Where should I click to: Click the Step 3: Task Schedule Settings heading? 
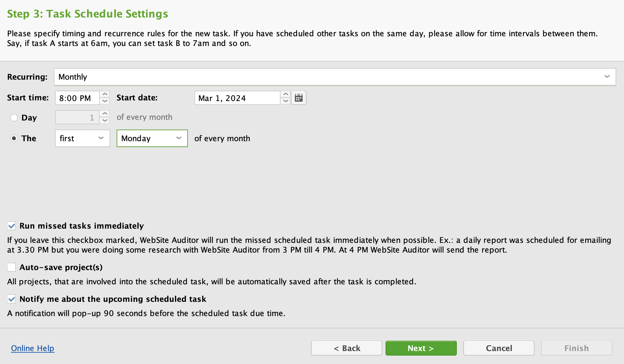click(87, 14)
